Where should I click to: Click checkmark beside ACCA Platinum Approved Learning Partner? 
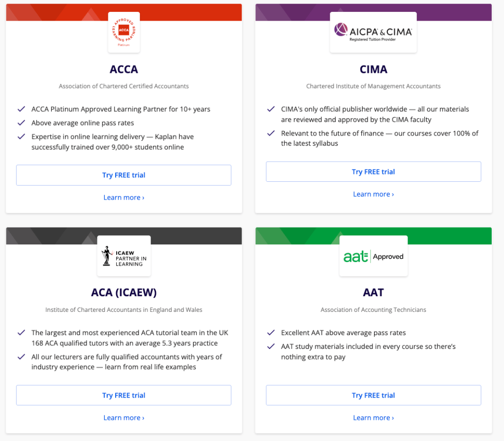(x=21, y=109)
